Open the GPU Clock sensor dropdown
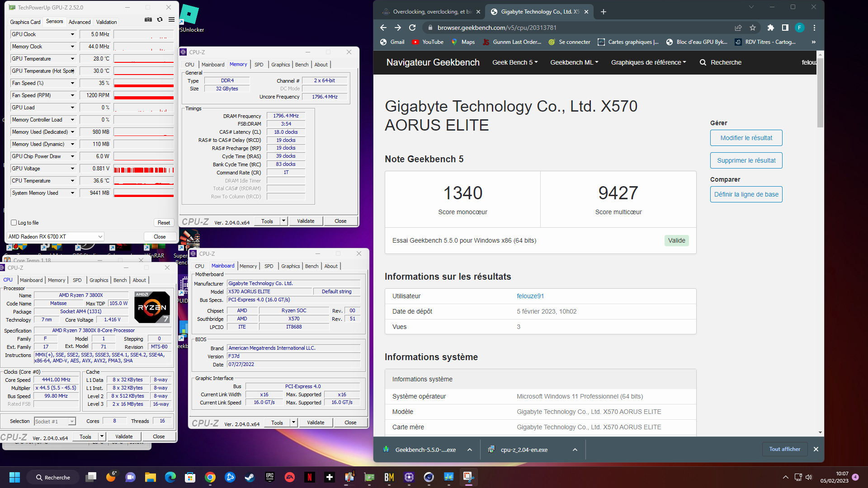868x488 pixels. 72,34
